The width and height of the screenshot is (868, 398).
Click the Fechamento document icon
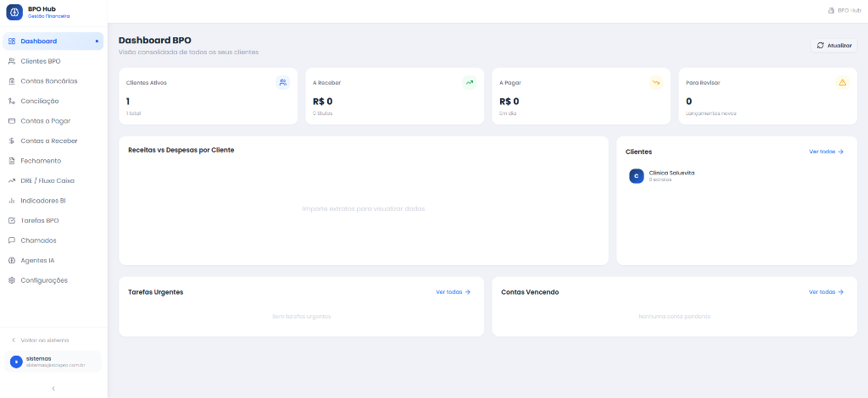(x=12, y=161)
